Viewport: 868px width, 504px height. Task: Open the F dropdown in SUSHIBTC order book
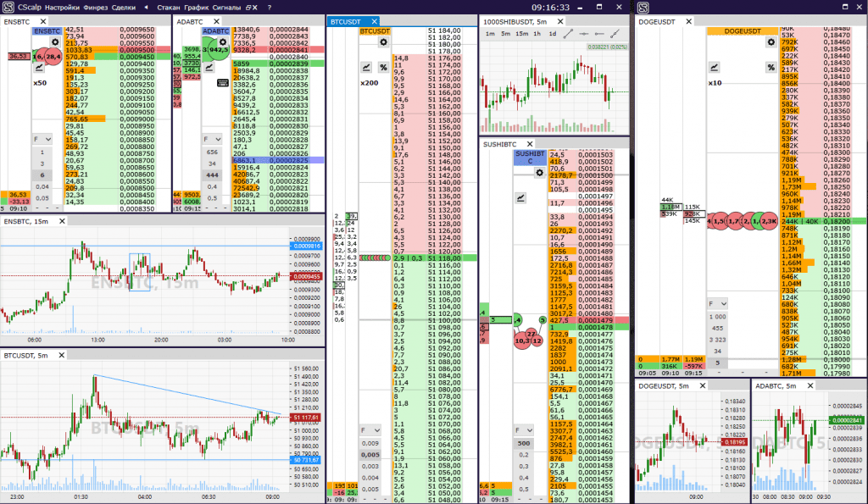pos(524,430)
